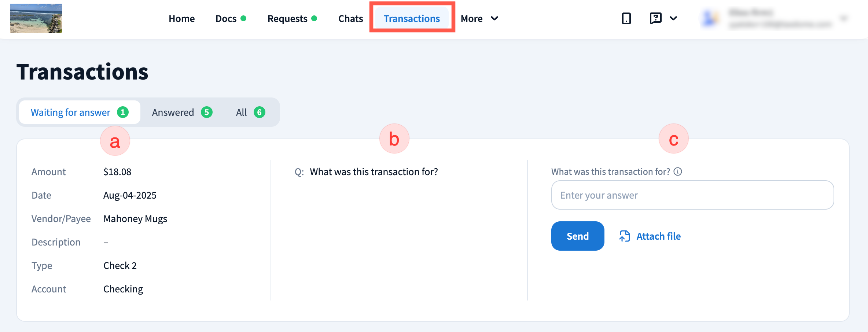The width and height of the screenshot is (868, 332).
Task: Click the beach photo logo thumbnail
Action: (36, 18)
